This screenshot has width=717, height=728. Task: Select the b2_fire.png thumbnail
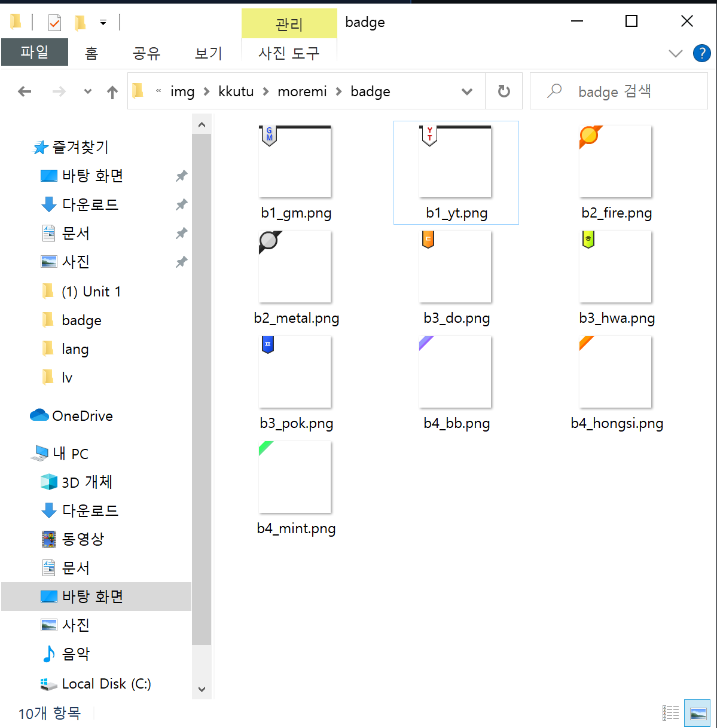point(615,161)
